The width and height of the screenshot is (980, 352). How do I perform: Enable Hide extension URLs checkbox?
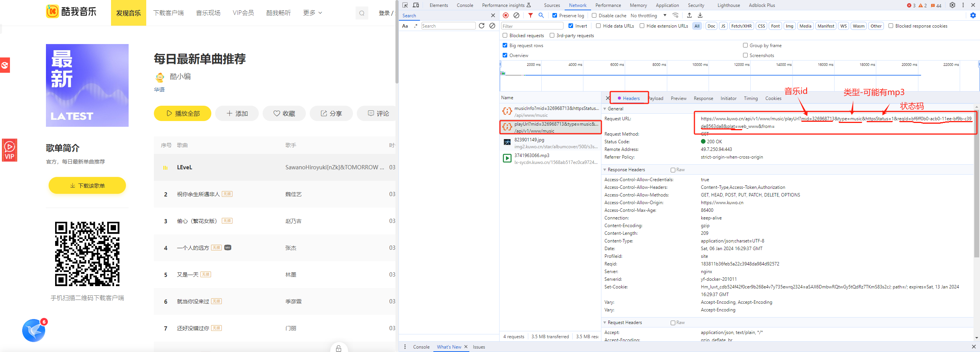click(x=642, y=26)
